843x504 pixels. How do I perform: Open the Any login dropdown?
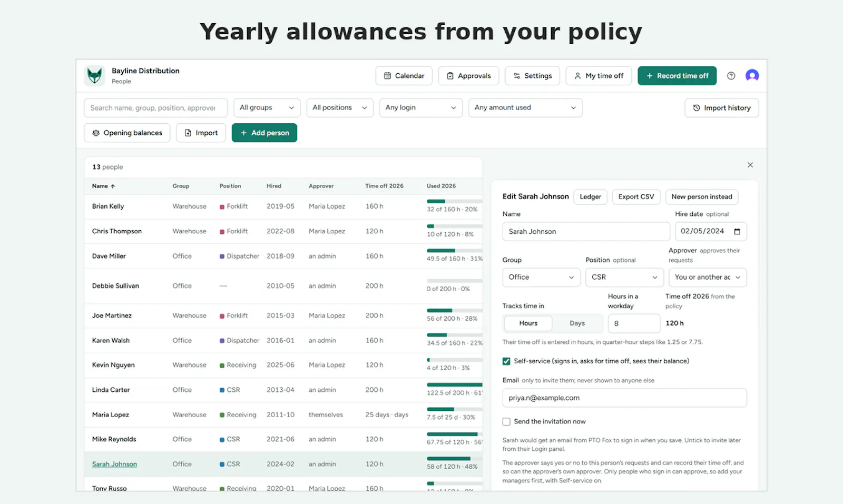[420, 107]
